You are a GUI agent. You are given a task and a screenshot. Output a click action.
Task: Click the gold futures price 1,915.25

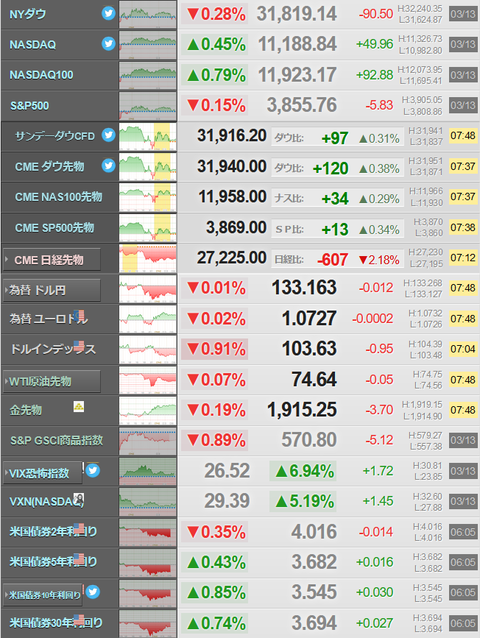pyautogui.click(x=302, y=410)
